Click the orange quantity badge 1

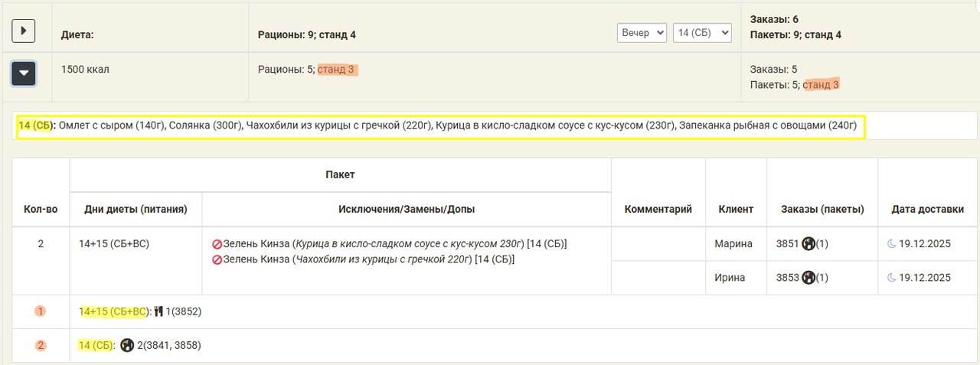41,311
